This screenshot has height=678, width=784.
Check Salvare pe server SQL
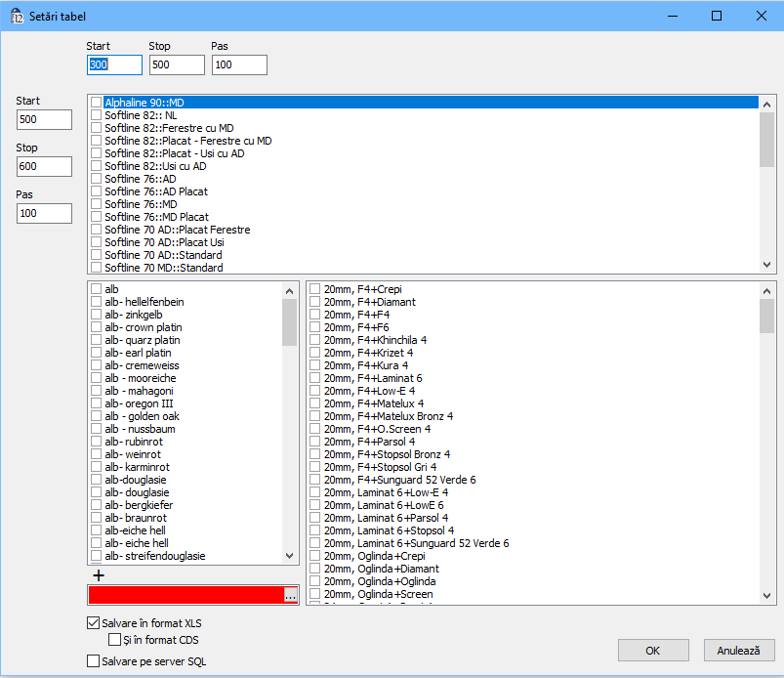pos(94,661)
